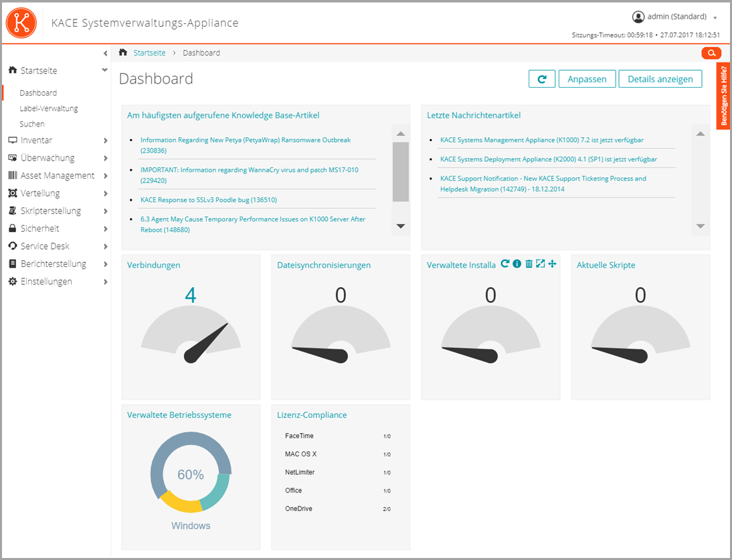Remove the widget using the trash icon
The height and width of the screenshot is (560, 732).
(x=529, y=264)
